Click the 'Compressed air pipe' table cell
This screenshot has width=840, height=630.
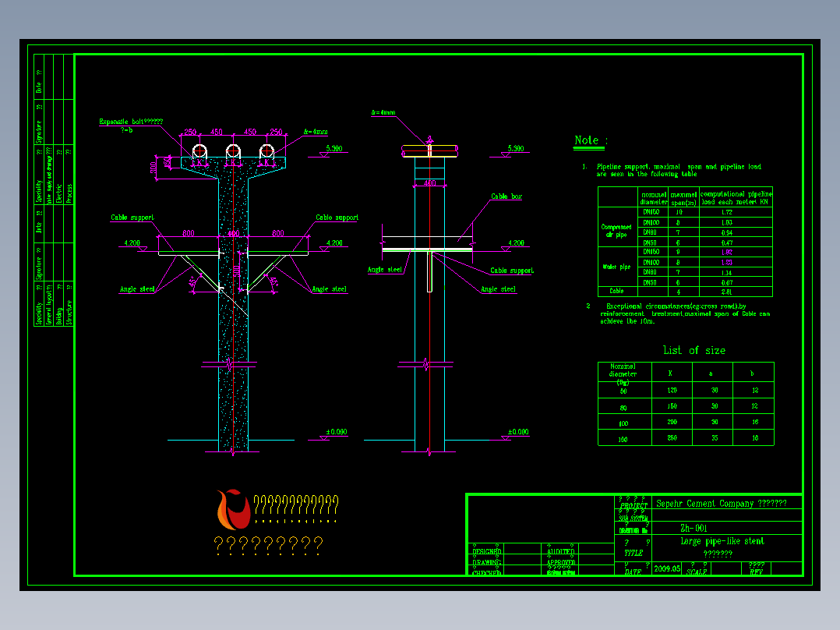616,231
